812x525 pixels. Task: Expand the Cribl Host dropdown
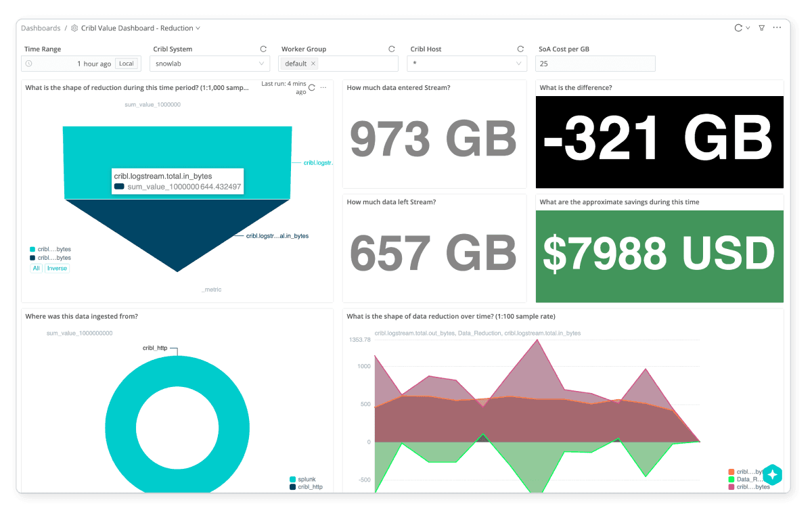(x=467, y=64)
